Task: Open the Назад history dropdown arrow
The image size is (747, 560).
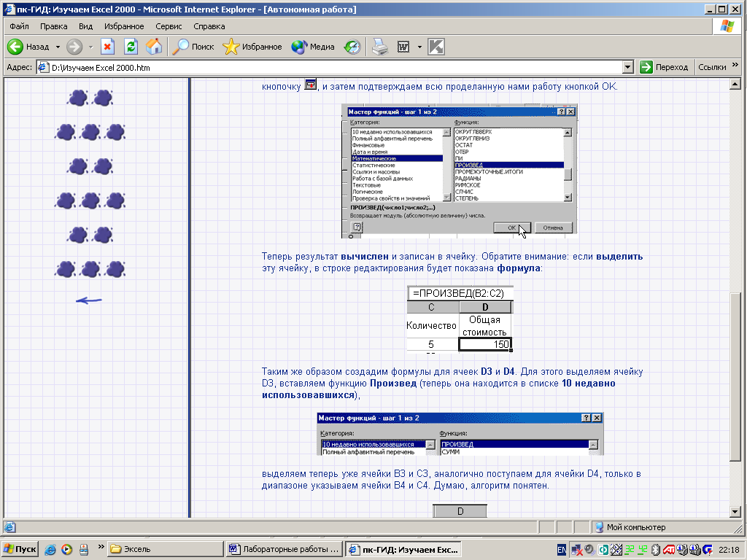Action: 58,47
